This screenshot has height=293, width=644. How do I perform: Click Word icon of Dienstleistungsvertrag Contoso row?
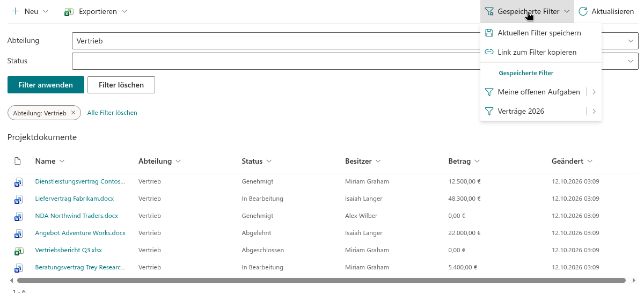(x=18, y=181)
